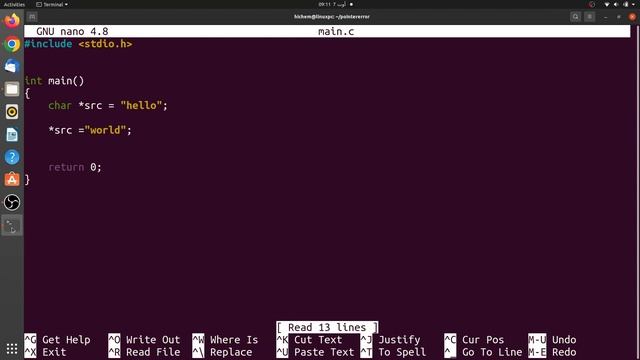Open the terminal hamburger menu
This screenshot has height=360, width=640.
[589, 17]
